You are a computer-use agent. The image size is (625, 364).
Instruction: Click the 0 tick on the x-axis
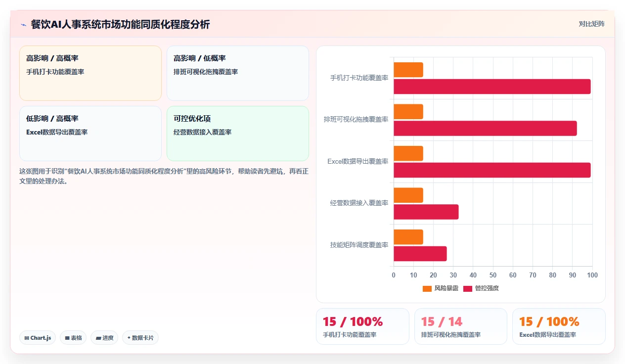point(394,275)
